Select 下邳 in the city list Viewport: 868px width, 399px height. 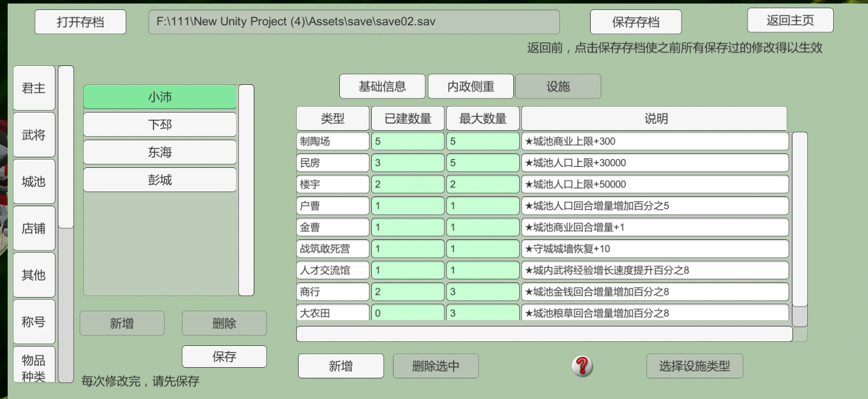tap(159, 125)
